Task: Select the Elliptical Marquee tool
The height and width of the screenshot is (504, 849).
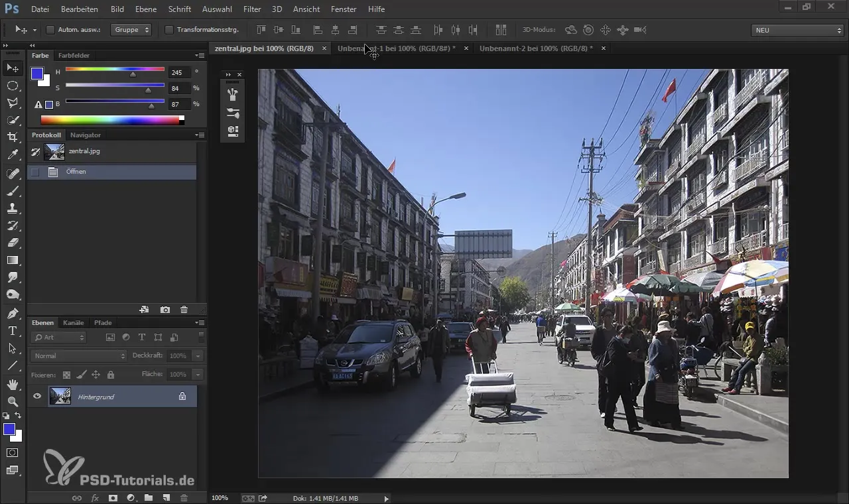Action: tap(13, 86)
